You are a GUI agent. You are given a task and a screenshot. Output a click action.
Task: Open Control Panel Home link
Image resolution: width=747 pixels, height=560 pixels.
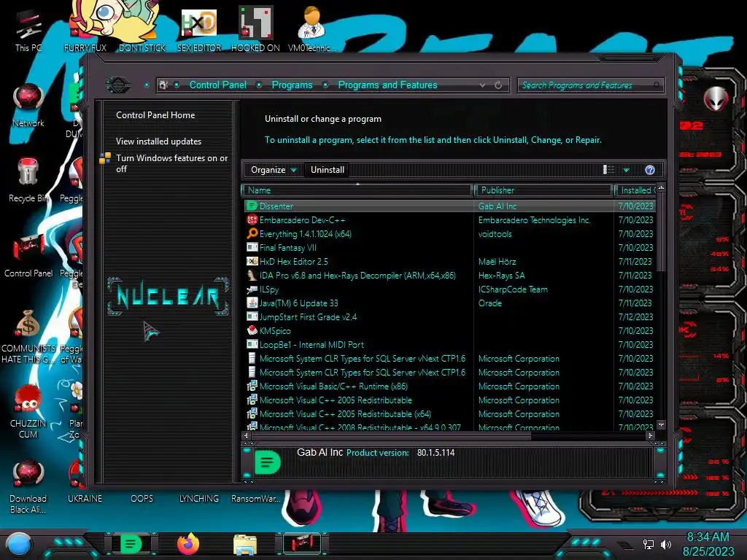click(155, 115)
